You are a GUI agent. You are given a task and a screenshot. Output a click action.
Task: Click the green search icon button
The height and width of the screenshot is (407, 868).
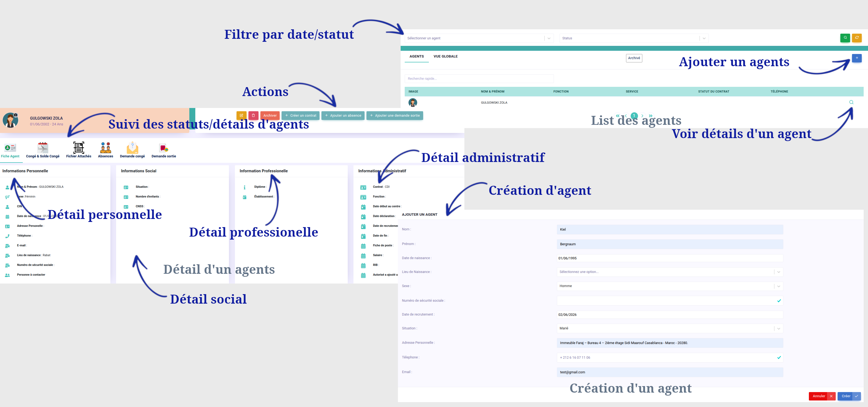pyautogui.click(x=845, y=38)
